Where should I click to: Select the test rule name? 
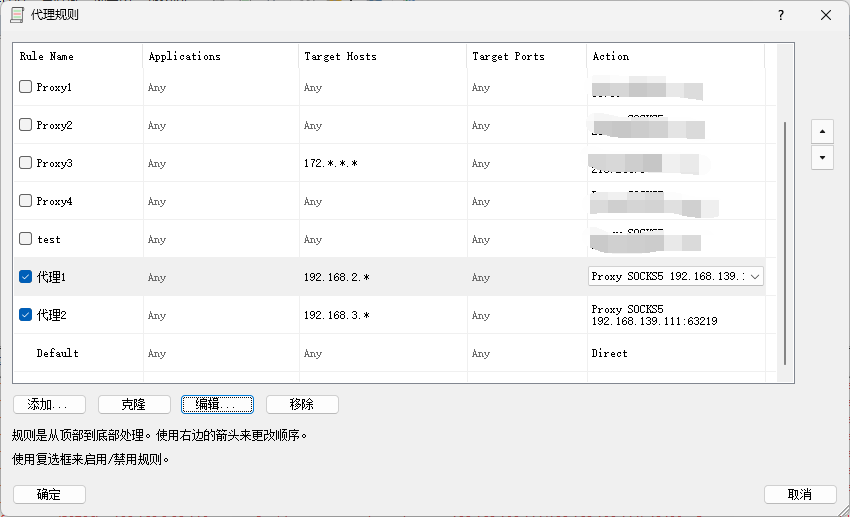49,239
